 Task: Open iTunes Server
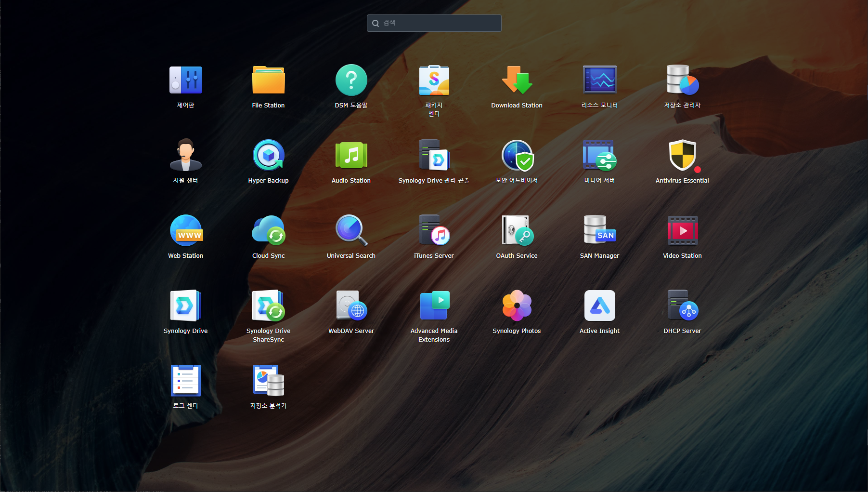click(434, 230)
